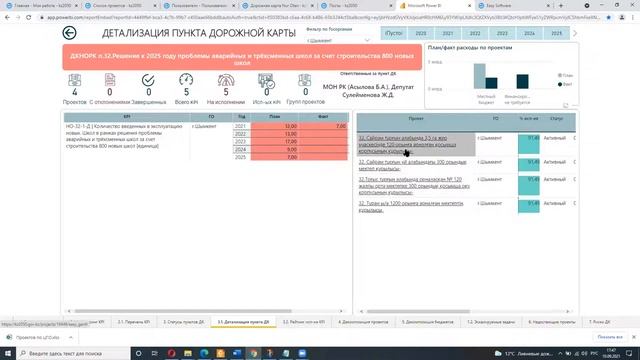The image size is (640, 360).
Task: Click the Исп-ых КПІ icon
Action: (x=266, y=81)
